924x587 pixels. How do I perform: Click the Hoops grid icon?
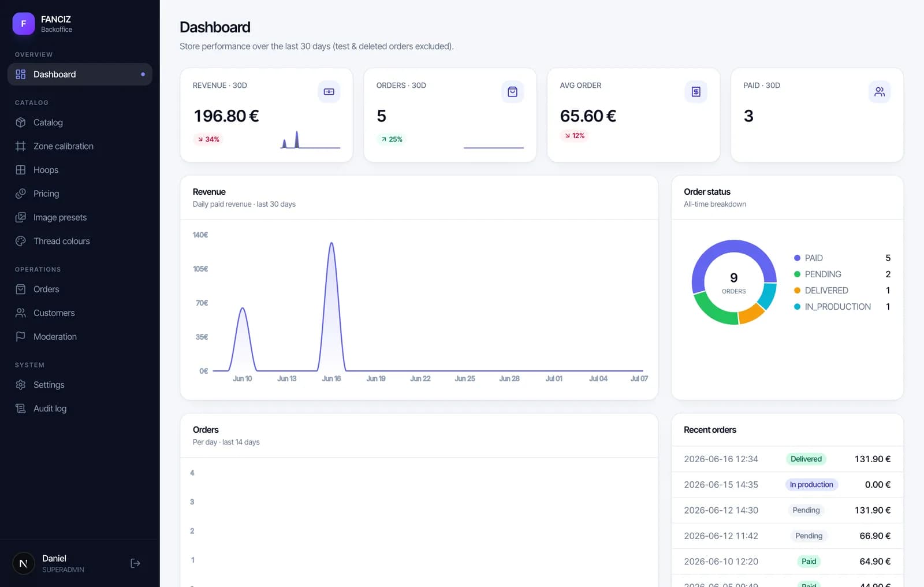(21, 170)
